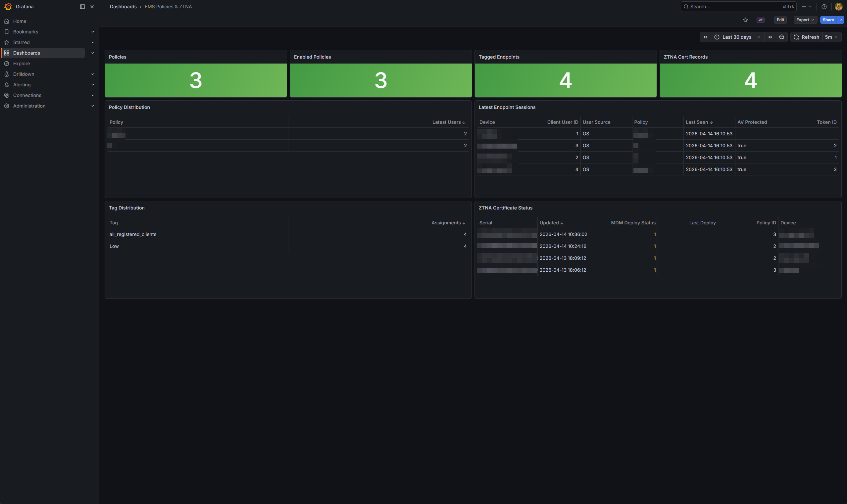Image resolution: width=847 pixels, height=504 pixels.
Task: Open the Last 30 days time picker
Action: click(x=737, y=37)
